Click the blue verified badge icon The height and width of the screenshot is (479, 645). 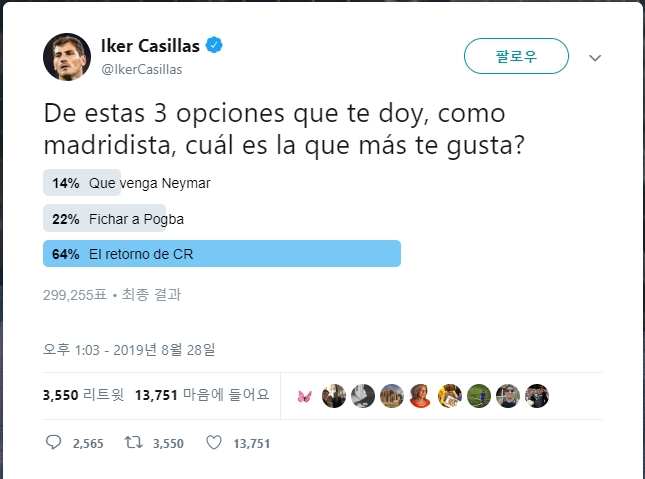coord(214,45)
